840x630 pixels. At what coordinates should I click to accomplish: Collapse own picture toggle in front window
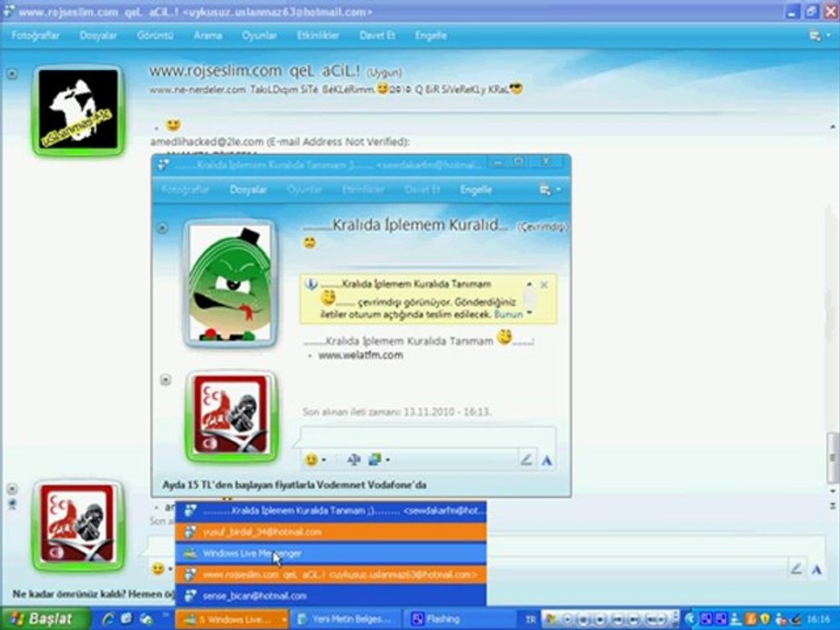tap(165, 380)
